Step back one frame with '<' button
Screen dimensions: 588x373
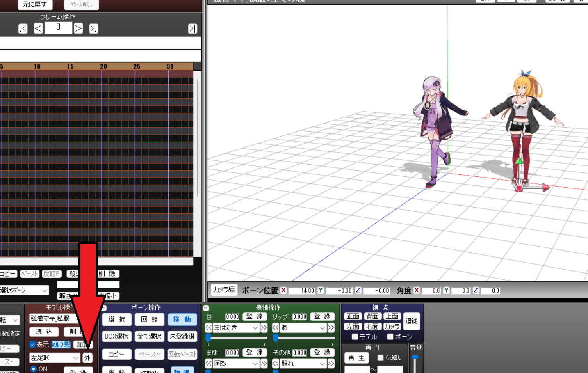pos(38,28)
